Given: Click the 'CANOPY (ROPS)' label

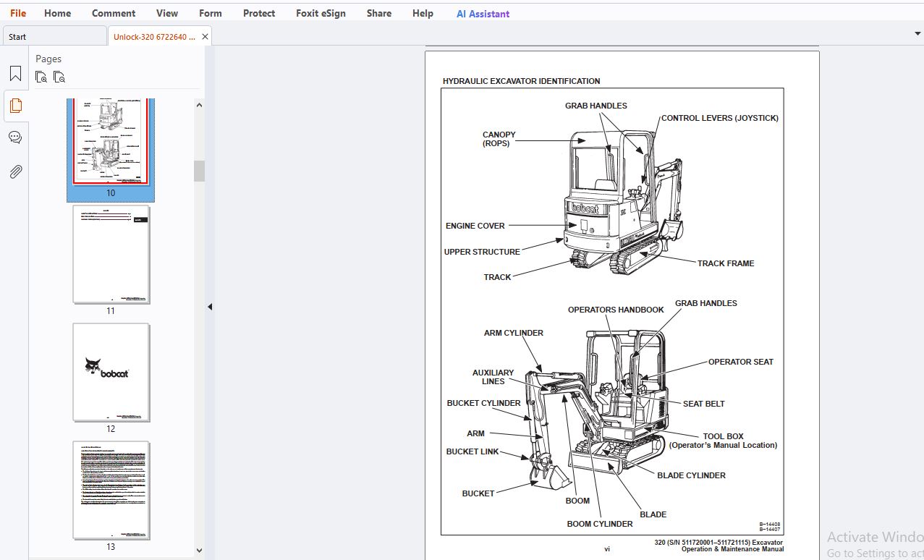Looking at the screenshot, I should point(499,139).
